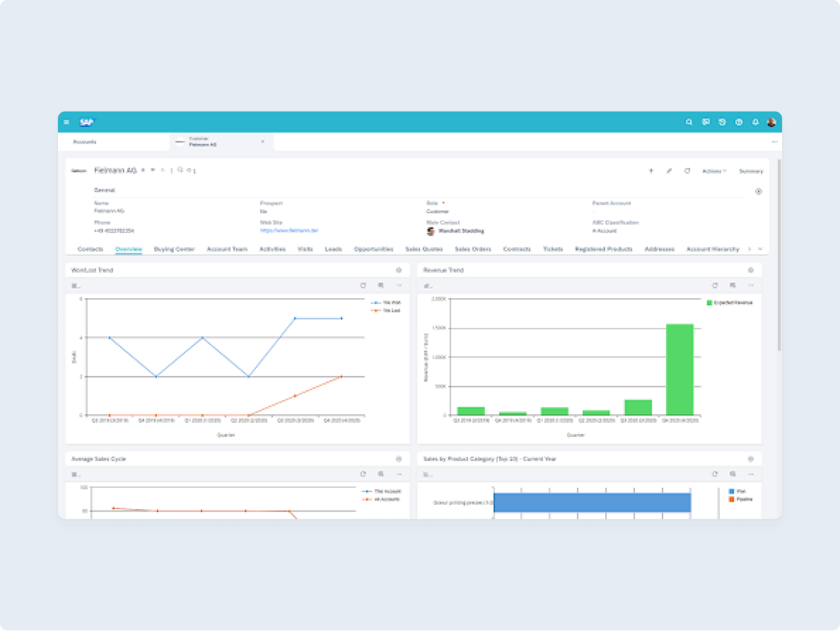The height and width of the screenshot is (631, 840).
Task: Open the hamburger navigation menu
Action: coord(66,122)
